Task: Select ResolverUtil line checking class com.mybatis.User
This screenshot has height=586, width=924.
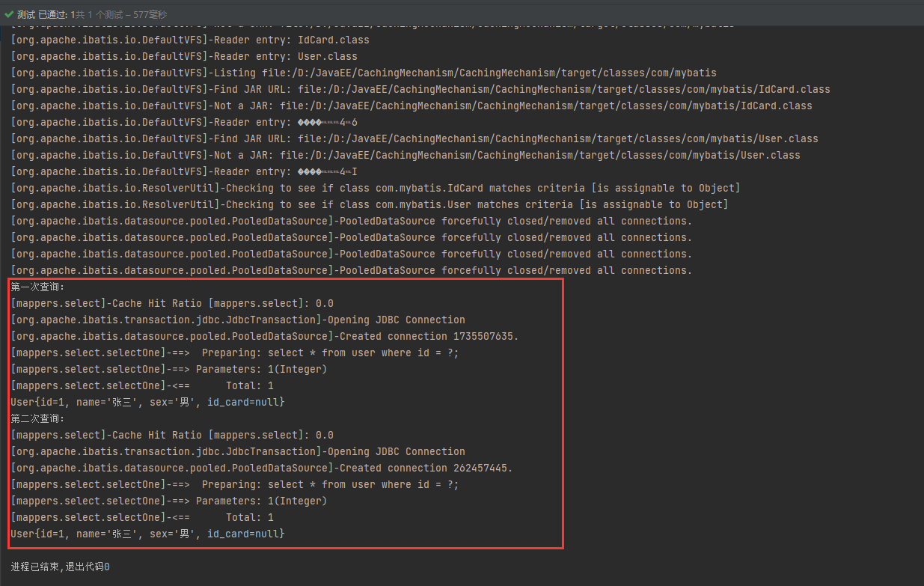Action: point(370,205)
